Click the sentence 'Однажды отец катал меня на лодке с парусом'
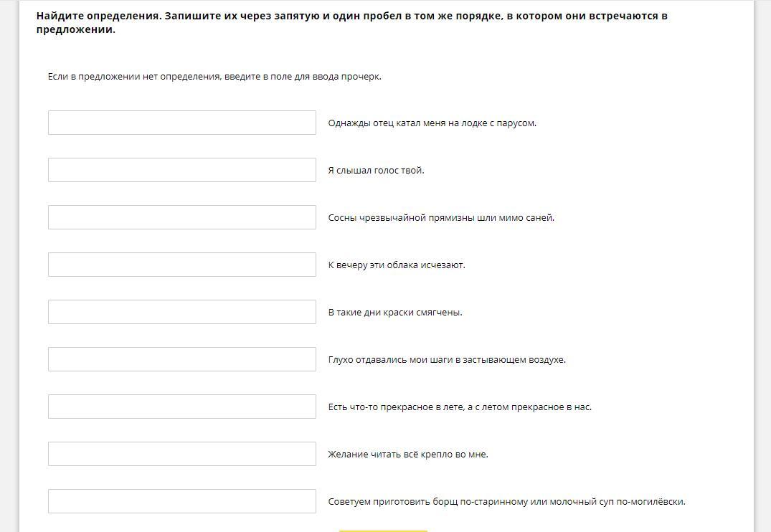Image resolution: width=771 pixels, height=532 pixels. (x=432, y=123)
